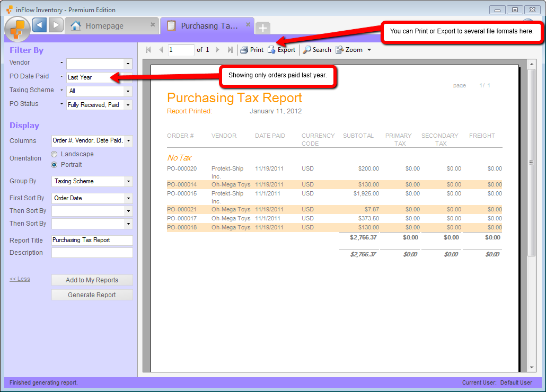Click the Description input field
This screenshot has width=546, height=392.
click(x=92, y=253)
